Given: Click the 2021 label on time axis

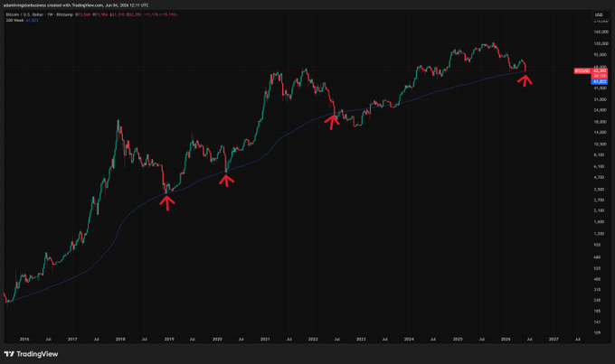Looking at the screenshot, I should pyautogui.click(x=265, y=340).
